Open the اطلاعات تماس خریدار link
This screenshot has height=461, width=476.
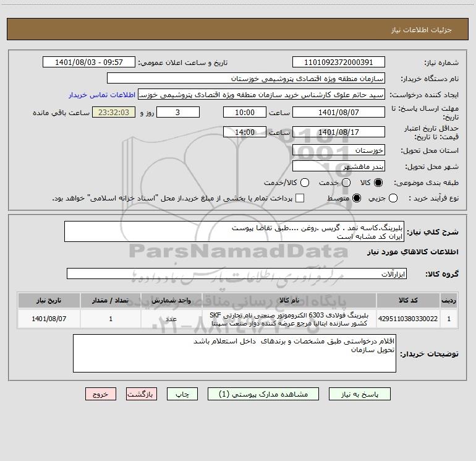(102, 95)
